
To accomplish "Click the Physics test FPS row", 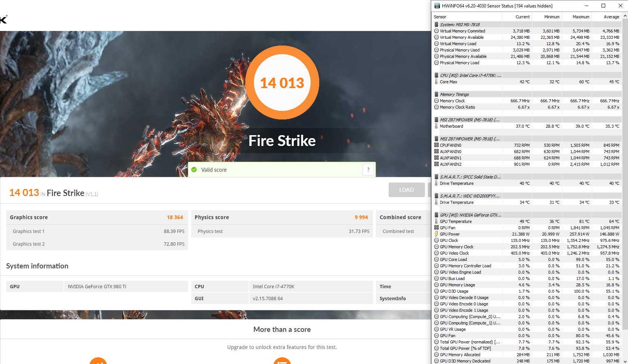I will (282, 231).
